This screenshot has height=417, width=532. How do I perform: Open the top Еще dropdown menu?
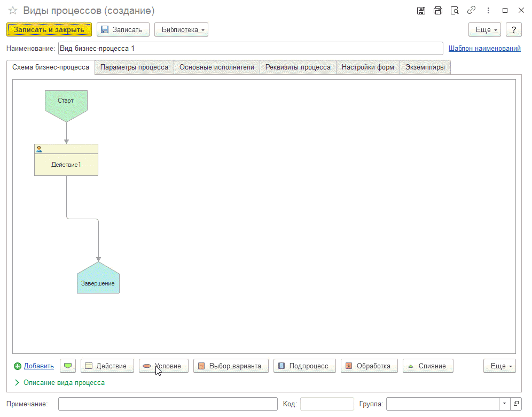click(484, 29)
